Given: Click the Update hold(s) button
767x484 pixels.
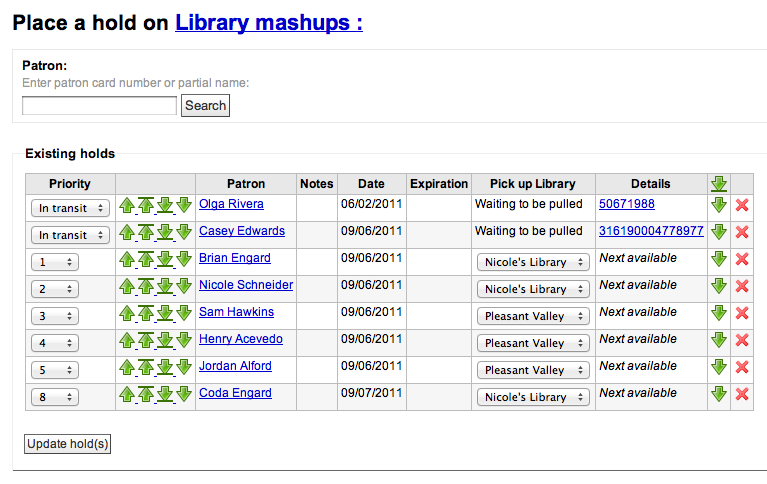Looking at the screenshot, I should 67,443.
